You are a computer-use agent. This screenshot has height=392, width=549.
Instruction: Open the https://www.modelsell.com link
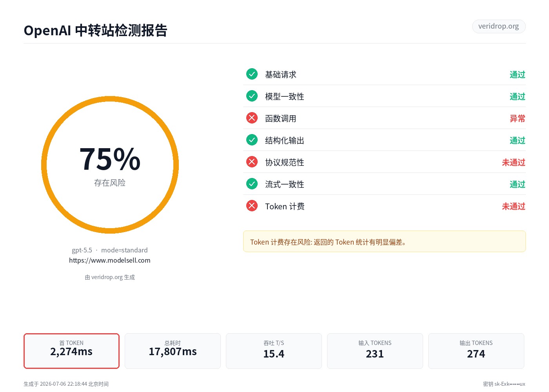point(110,260)
